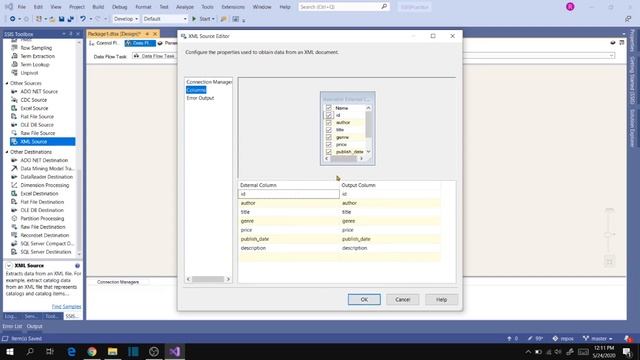This screenshot has height=360, width=640.
Task: Pick the ADO NET Source item icon
Action: [14, 91]
